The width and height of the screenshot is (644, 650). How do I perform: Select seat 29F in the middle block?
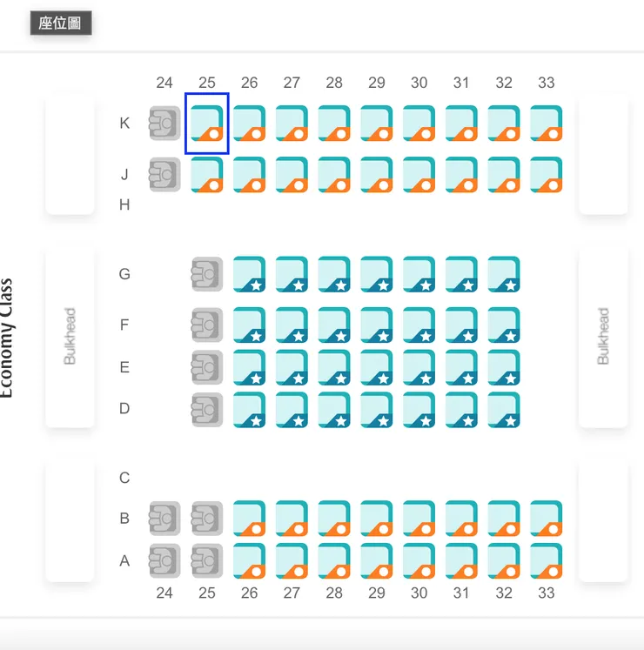[377, 325]
